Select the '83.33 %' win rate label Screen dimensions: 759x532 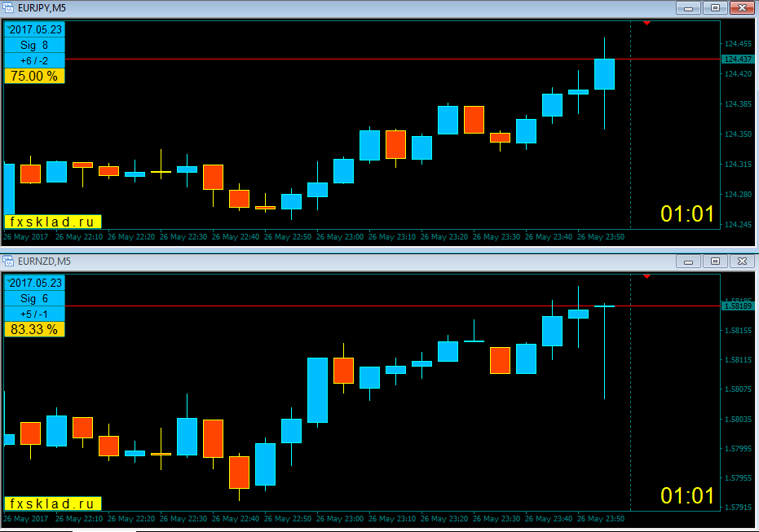[34, 329]
